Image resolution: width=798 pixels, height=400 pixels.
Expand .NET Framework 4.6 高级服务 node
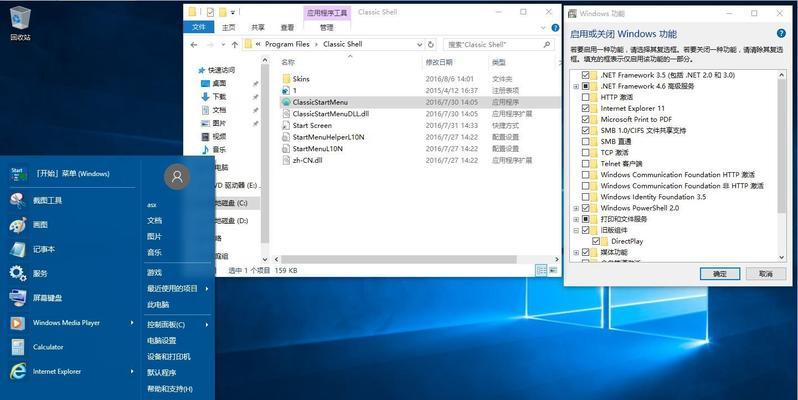pyautogui.click(x=576, y=87)
